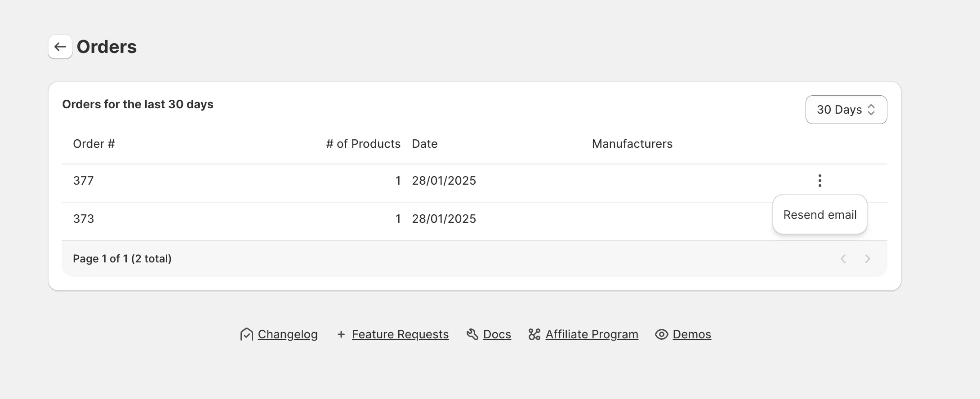This screenshot has height=399, width=980.
Task: Click the previous page chevron
Action: [x=843, y=258]
